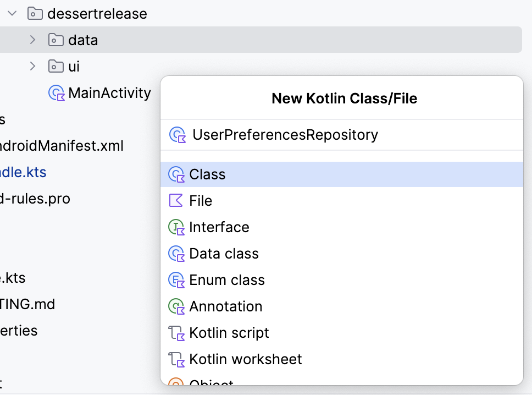Click the Enum class type icon

pos(176,280)
